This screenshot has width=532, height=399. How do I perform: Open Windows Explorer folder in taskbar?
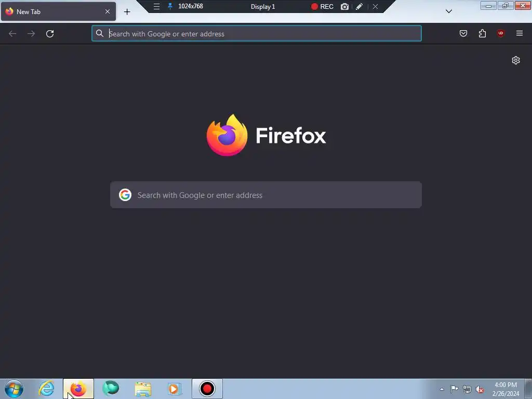pyautogui.click(x=143, y=389)
